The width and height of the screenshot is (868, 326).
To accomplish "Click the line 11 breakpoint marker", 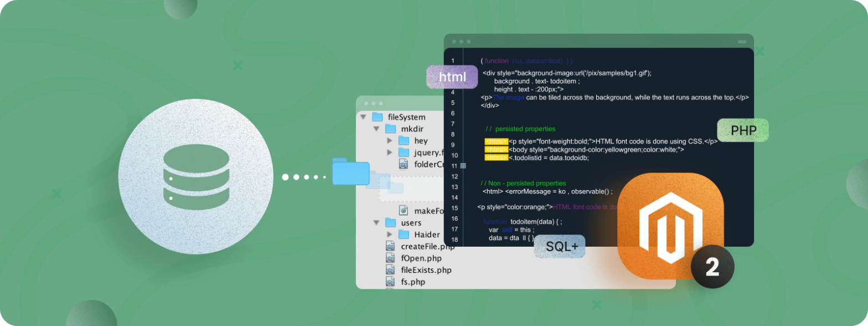I will tap(463, 166).
